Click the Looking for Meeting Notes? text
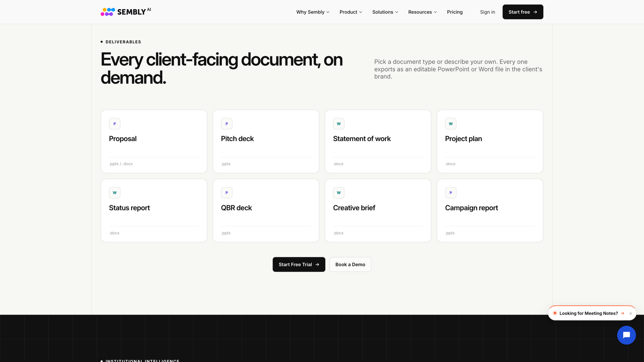 point(589,313)
